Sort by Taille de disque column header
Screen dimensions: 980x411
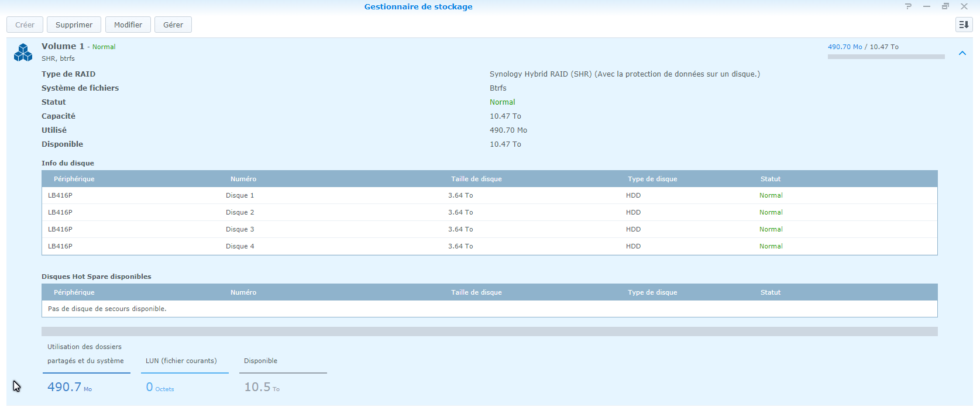coord(476,179)
